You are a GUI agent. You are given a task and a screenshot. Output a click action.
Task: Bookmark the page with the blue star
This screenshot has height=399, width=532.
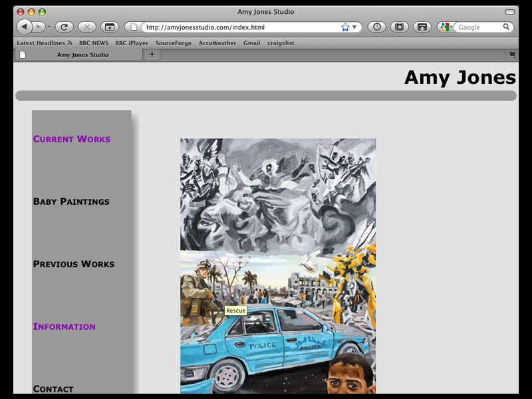(x=345, y=27)
